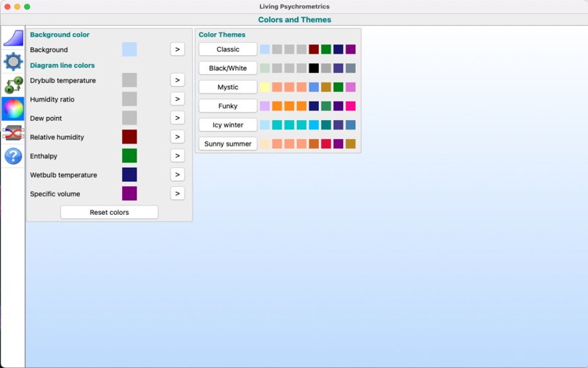Expand color picker for Specific volume

[177, 194]
